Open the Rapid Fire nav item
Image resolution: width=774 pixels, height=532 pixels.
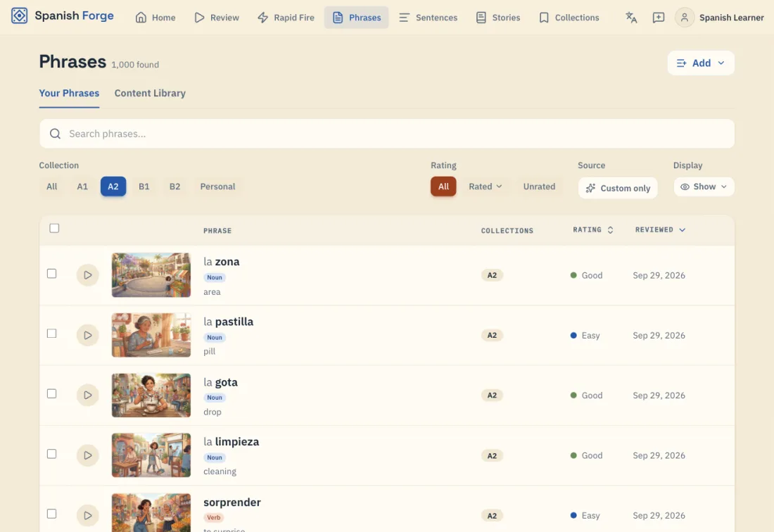[x=285, y=18]
